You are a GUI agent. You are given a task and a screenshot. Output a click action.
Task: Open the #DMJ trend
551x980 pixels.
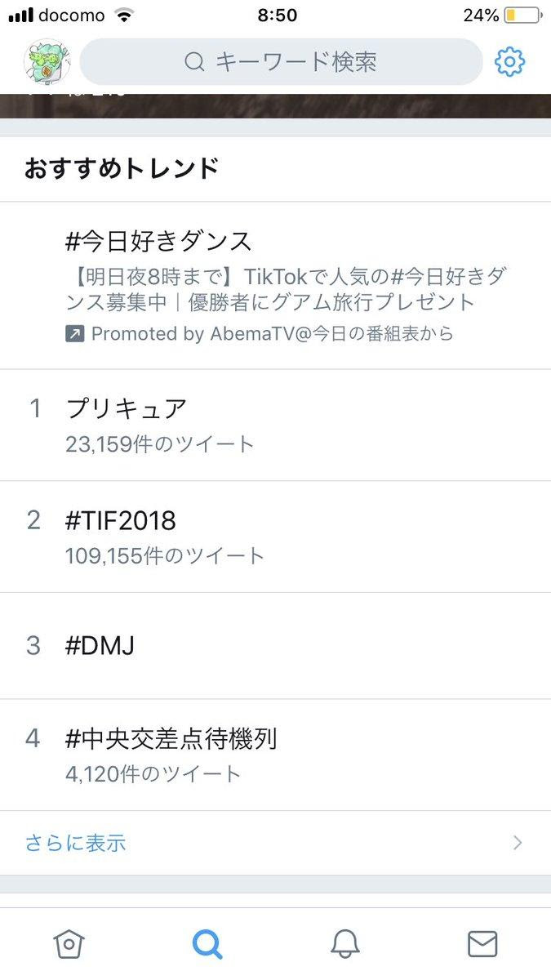275,645
